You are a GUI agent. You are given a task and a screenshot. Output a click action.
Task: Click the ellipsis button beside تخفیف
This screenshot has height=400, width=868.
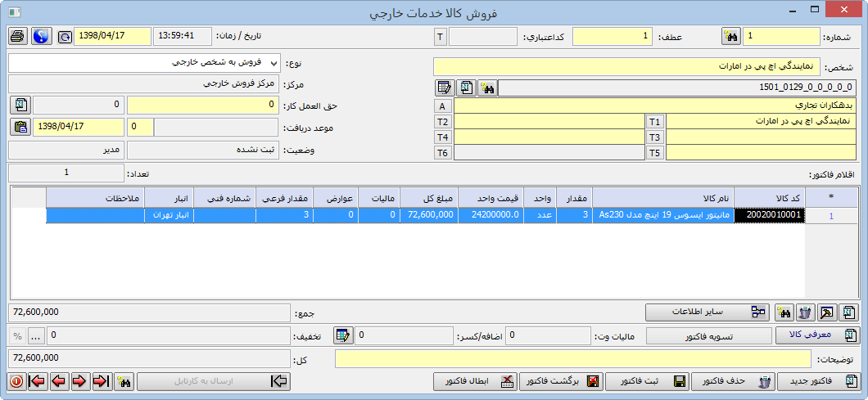pyautogui.click(x=35, y=335)
